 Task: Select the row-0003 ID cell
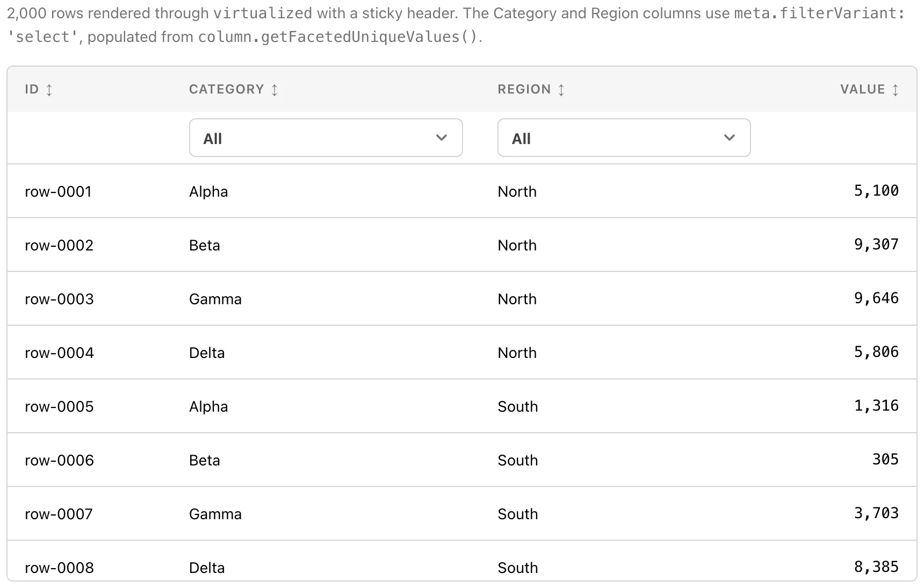59,299
